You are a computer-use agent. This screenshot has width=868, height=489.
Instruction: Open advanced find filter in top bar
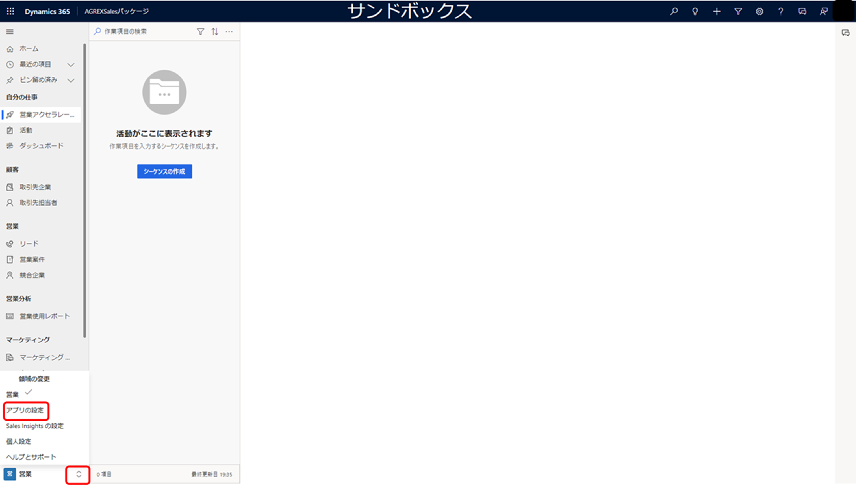[738, 12]
